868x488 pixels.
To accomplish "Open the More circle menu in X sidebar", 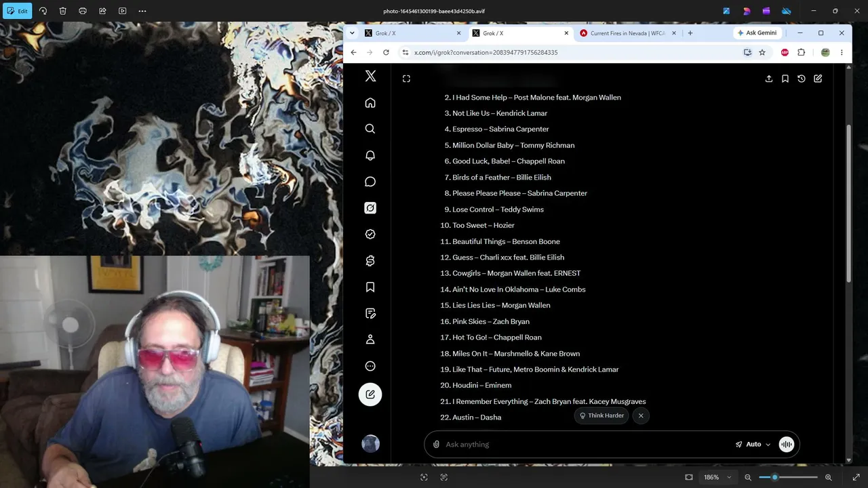I will pos(370,366).
